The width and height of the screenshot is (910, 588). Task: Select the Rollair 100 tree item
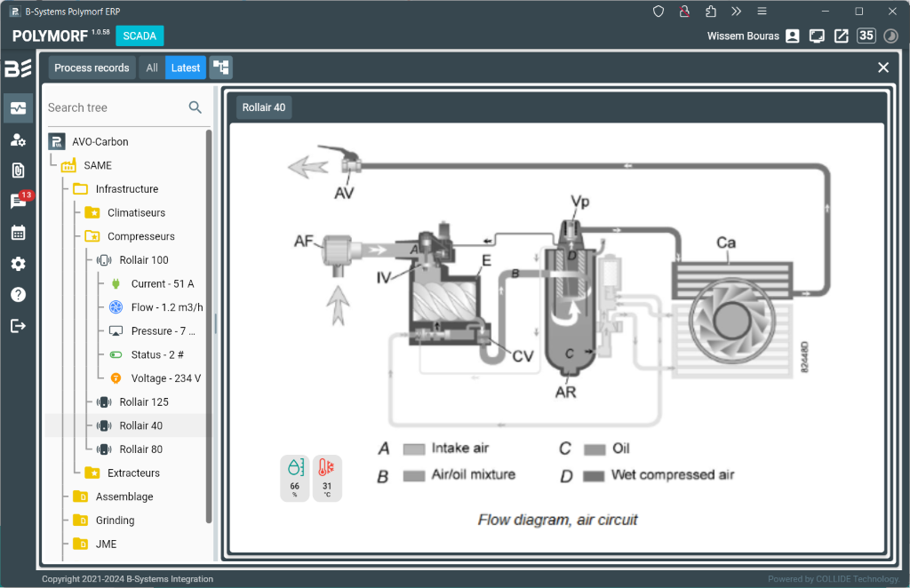click(144, 260)
